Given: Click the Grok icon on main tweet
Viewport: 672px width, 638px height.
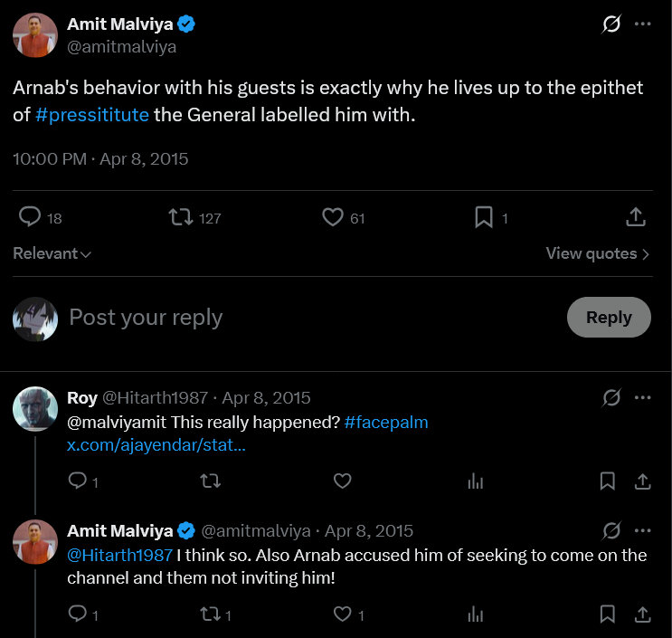Looking at the screenshot, I should click(611, 24).
